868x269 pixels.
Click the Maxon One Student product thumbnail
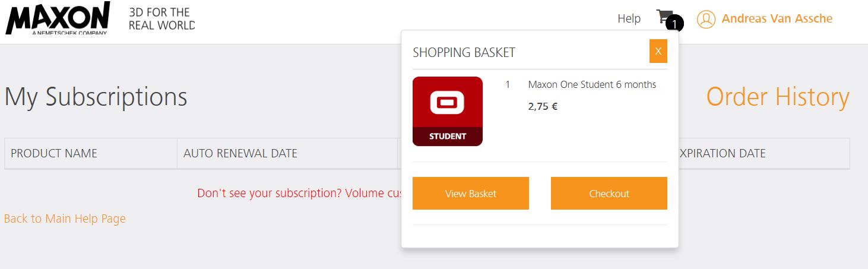(x=448, y=111)
